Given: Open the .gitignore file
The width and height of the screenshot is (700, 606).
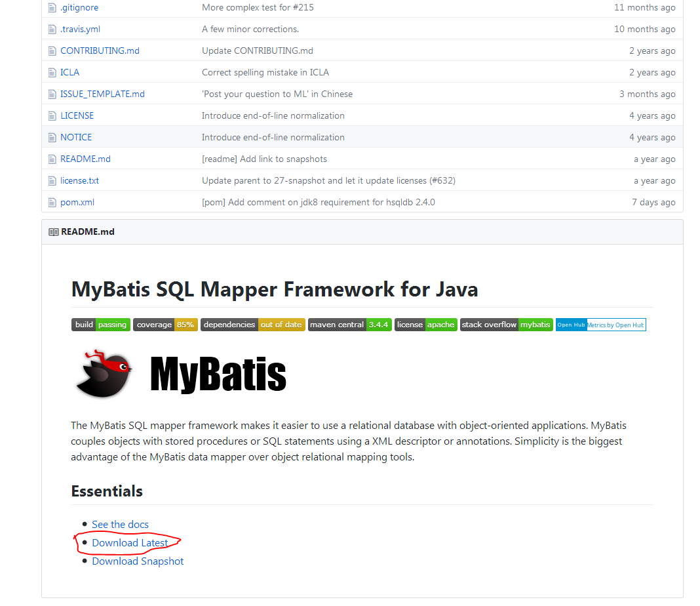Looking at the screenshot, I should 79,8.
